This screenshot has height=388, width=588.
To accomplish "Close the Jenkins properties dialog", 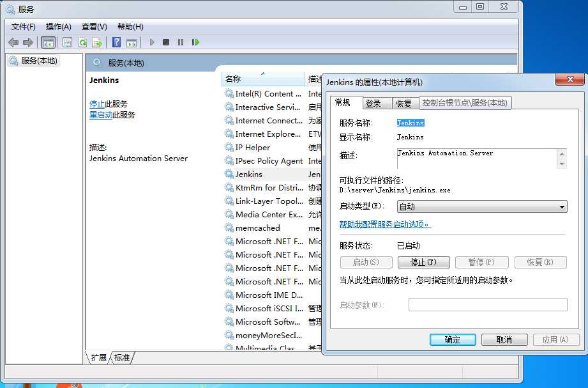I will 570,79.
